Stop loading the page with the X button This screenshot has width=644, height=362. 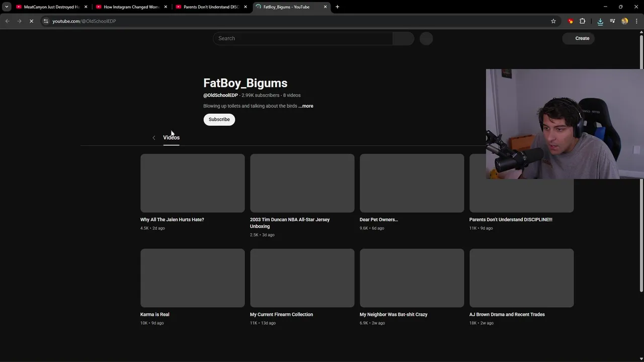point(31,21)
